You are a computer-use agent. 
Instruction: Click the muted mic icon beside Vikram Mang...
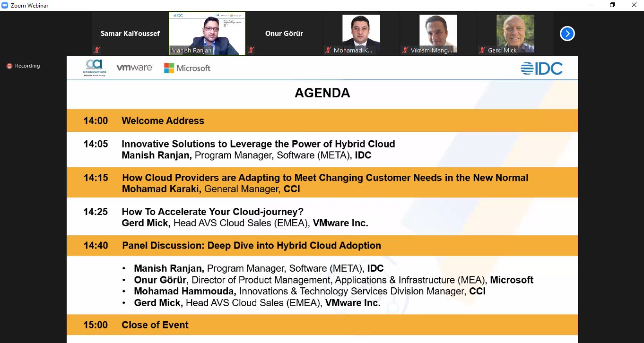[x=405, y=50]
